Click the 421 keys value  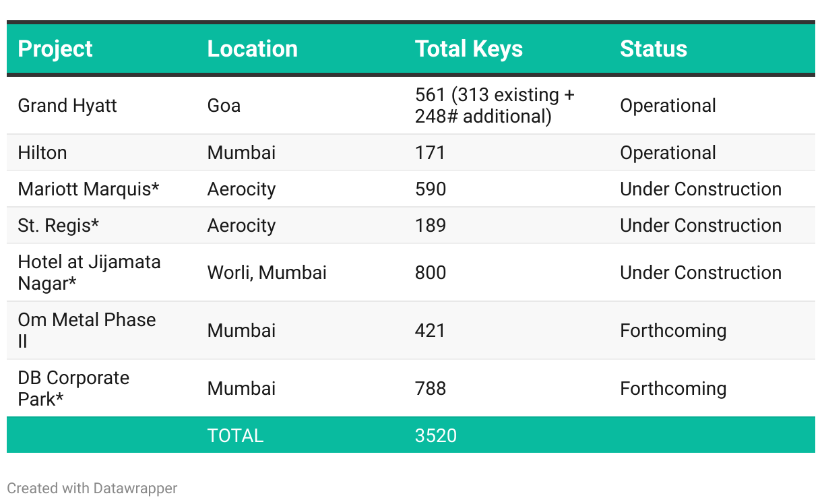430,330
